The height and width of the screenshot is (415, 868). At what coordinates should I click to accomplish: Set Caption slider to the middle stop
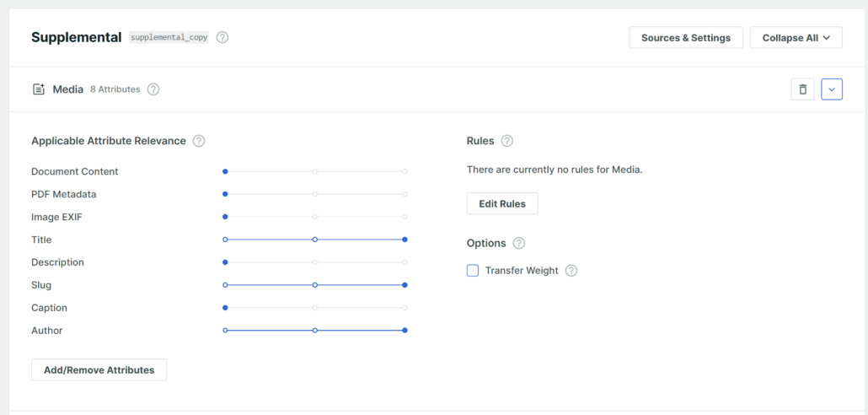tap(315, 308)
